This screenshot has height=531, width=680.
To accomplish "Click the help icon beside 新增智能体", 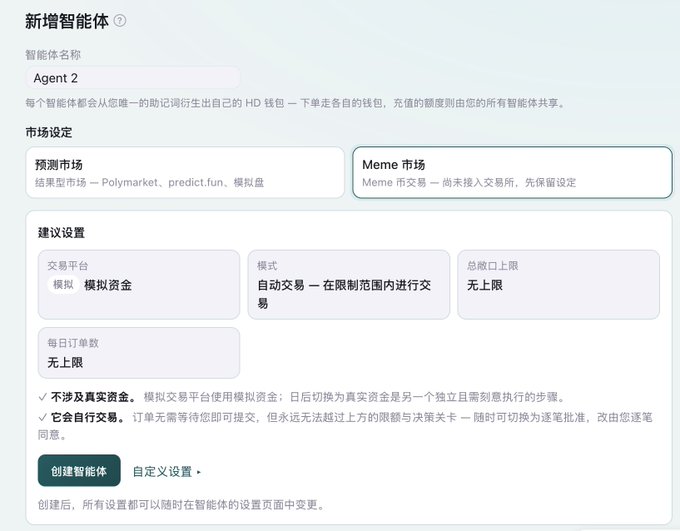I will (120, 21).
